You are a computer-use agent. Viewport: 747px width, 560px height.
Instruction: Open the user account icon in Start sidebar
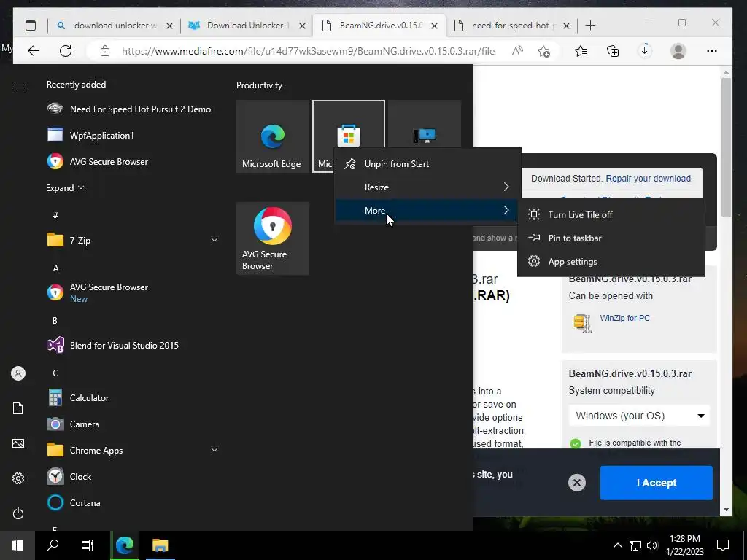(x=18, y=373)
